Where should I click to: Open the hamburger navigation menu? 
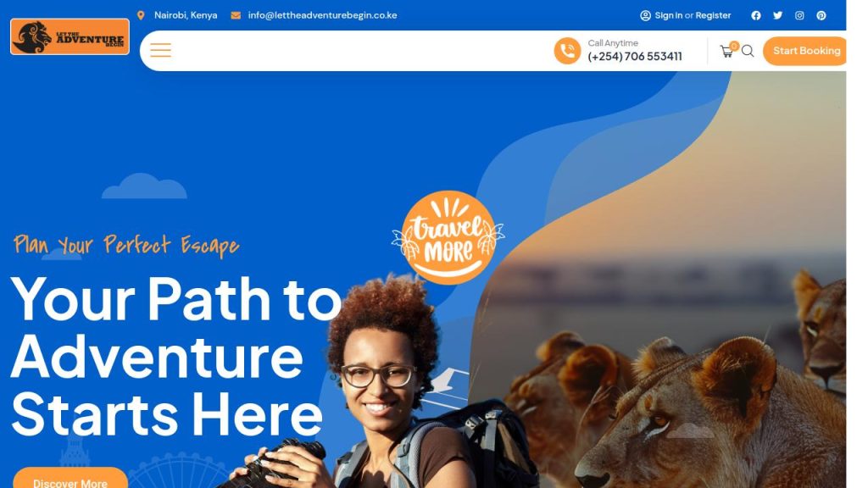[160, 50]
